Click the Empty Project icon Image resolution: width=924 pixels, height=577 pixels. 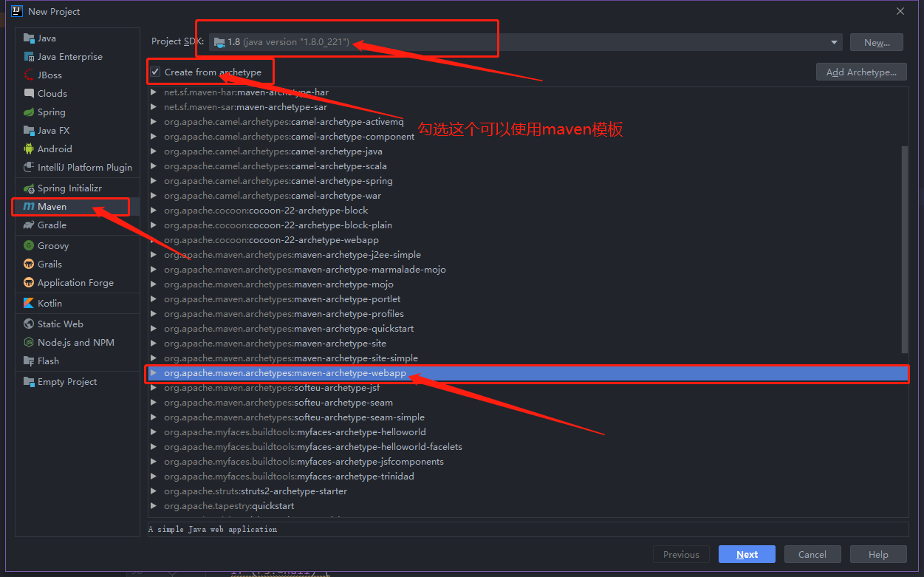coord(29,382)
